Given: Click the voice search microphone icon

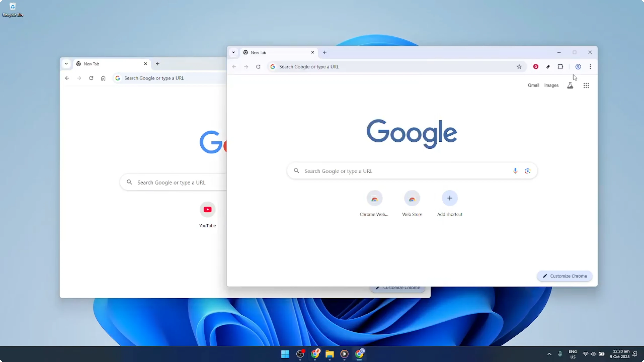Looking at the screenshot, I should [x=516, y=171].
